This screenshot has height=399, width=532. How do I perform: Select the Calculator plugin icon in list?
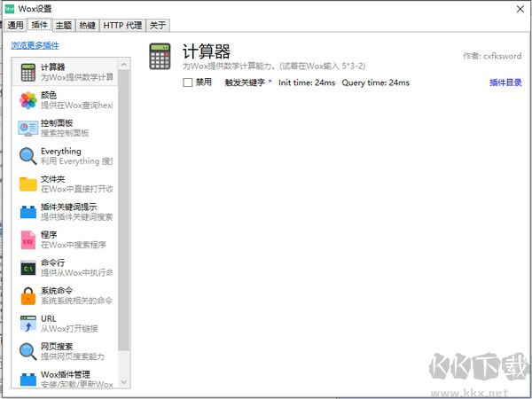[28, 73]
